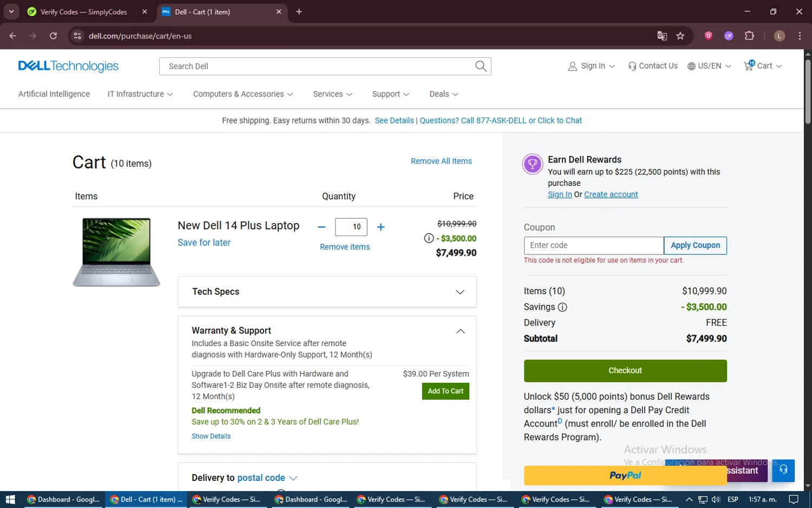Open the Deals menu
The height and width of the screenshot is (508, 812).
click(x=443, y=94)
